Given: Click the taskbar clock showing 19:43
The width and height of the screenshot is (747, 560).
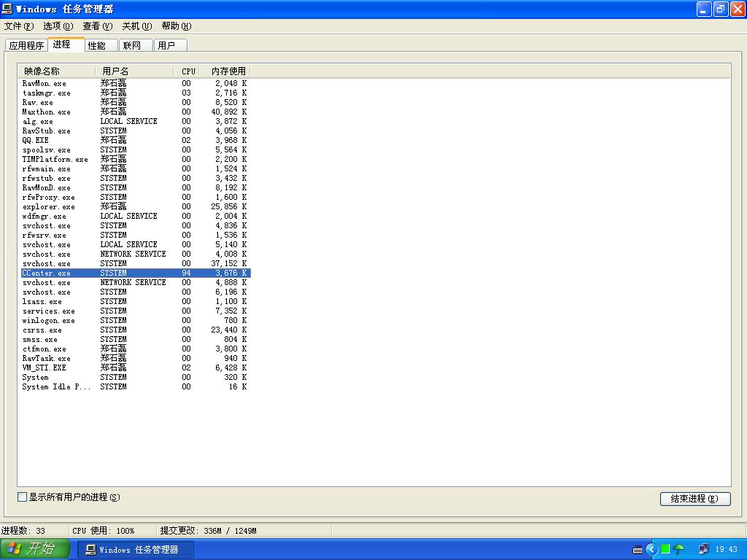Looking at the screenshot, I should 726,550.
